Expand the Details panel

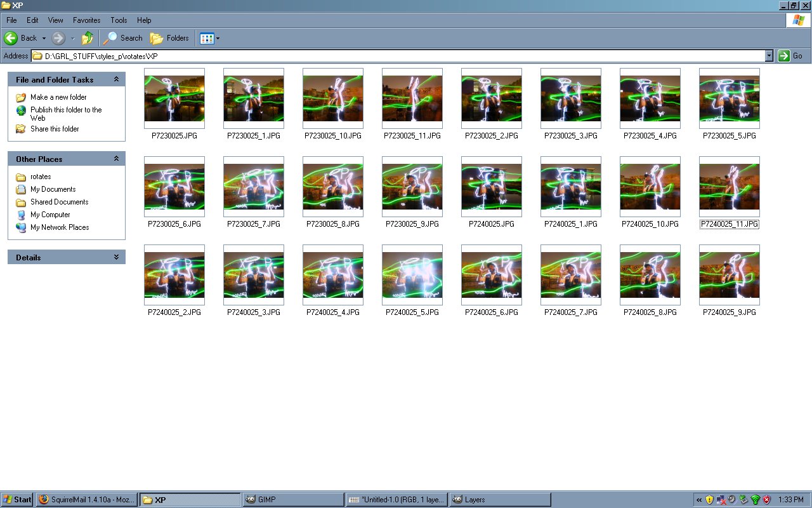pos(115,257)
